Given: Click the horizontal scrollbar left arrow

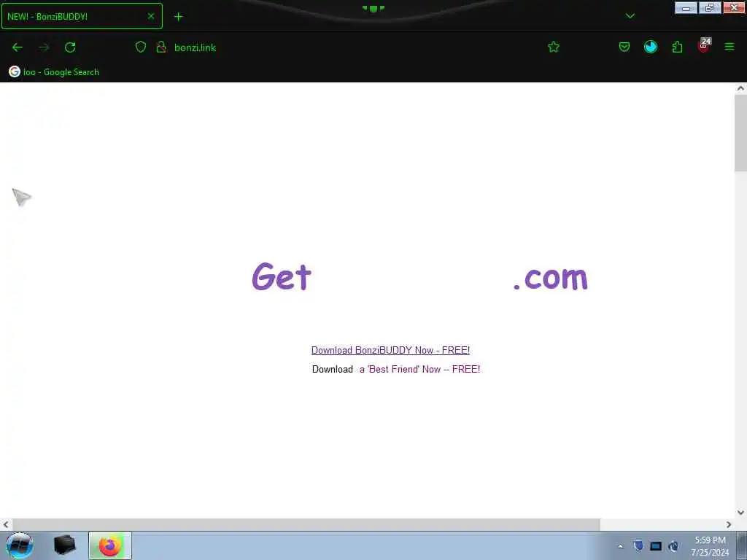Looking at the screenshot, I should coord(6,525).
